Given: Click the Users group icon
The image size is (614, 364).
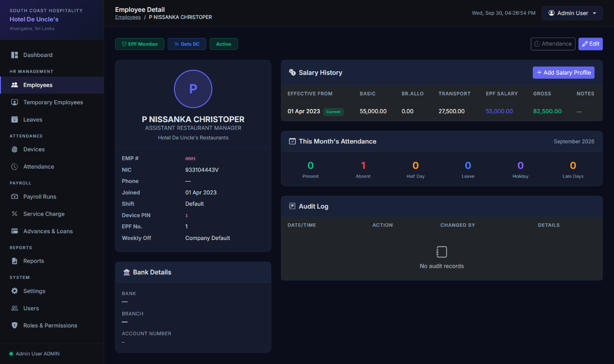Looking at the screenshot, I should 14,308.
